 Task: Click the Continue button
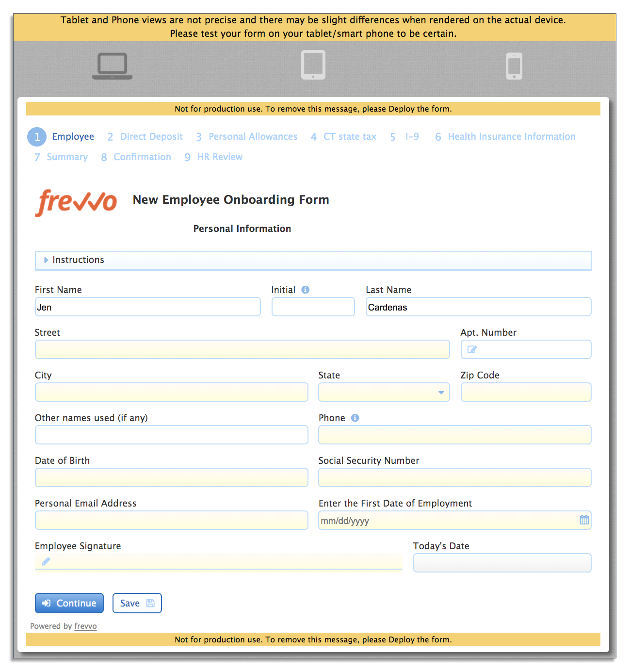[x=69, y=603]
